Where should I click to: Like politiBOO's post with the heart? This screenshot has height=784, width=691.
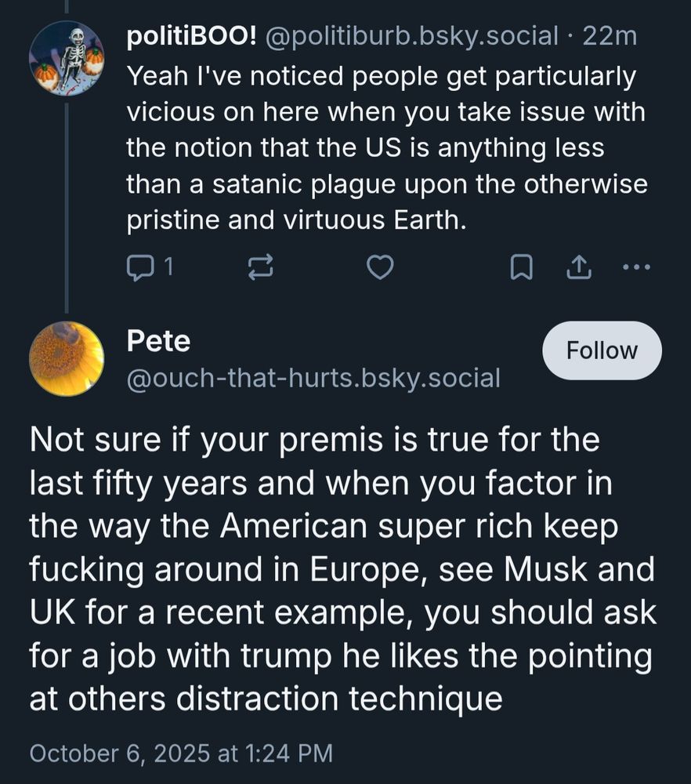point(381,269)
